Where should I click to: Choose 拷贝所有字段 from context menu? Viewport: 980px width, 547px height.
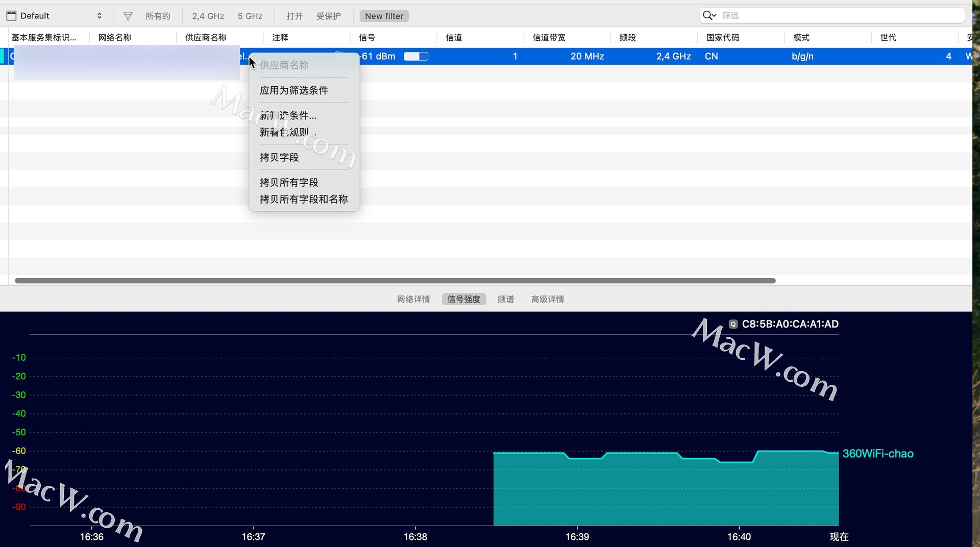[304, 182]
